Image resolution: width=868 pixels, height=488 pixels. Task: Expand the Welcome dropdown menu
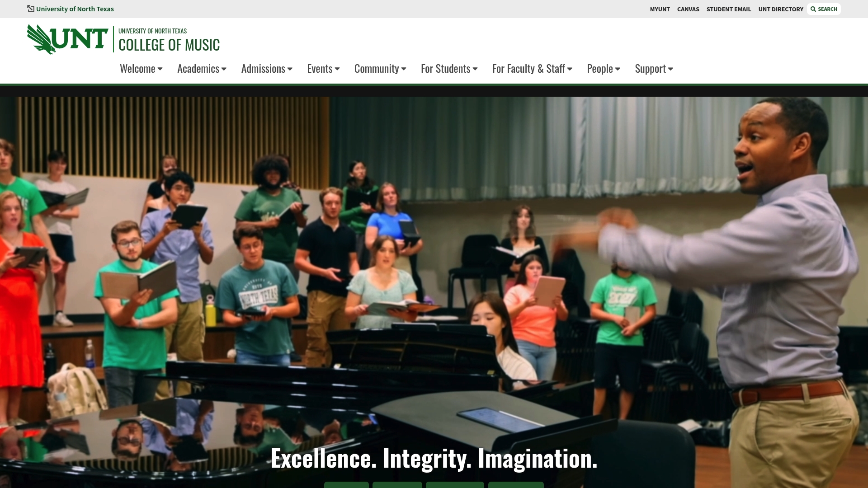141,69
